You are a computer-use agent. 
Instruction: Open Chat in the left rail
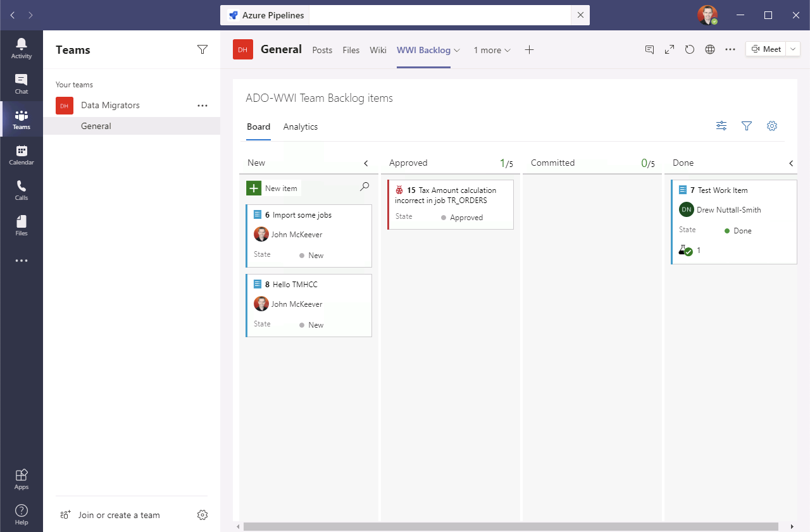tap(22, 84)
